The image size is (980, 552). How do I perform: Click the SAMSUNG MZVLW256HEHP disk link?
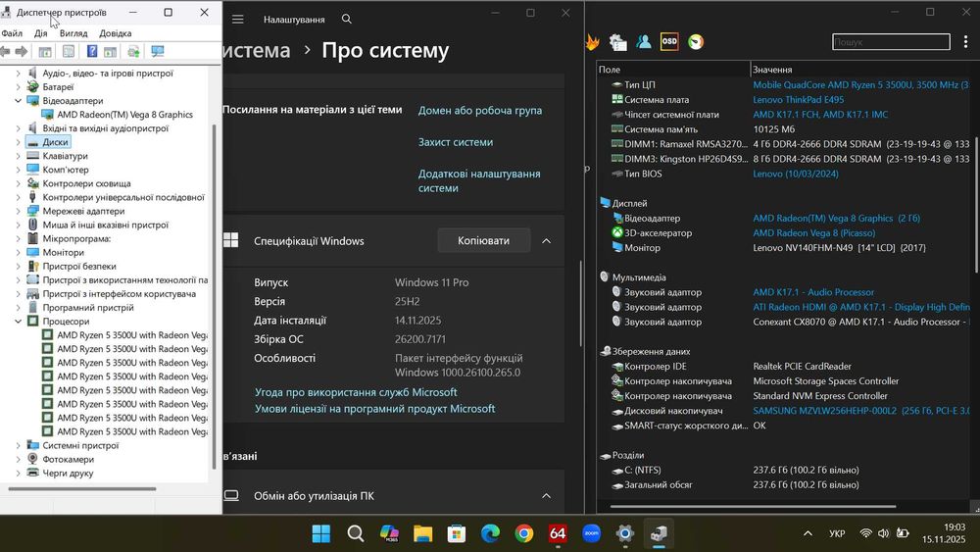pos(861,411)
